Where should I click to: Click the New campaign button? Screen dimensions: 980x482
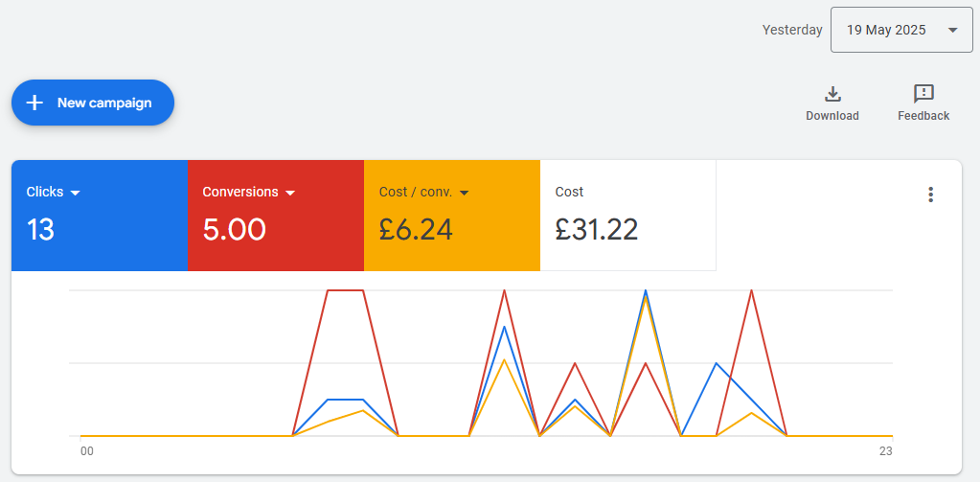point(93,103)
